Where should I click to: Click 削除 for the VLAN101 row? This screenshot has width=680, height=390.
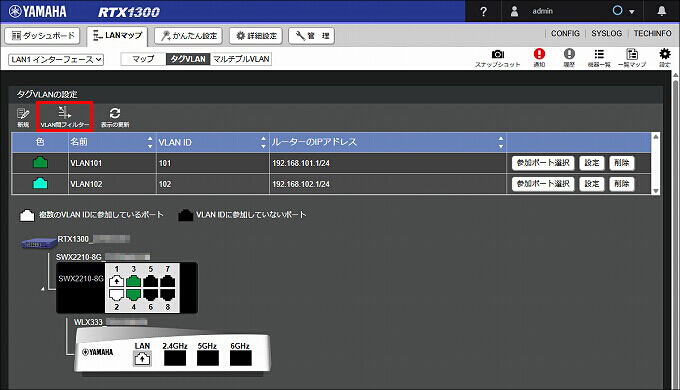click(621, 163)
